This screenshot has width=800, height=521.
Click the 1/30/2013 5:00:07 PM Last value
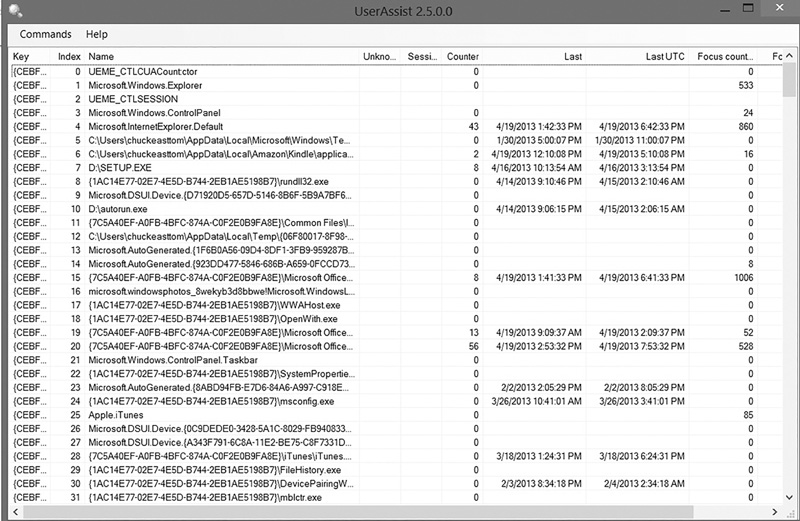point(538,140)
